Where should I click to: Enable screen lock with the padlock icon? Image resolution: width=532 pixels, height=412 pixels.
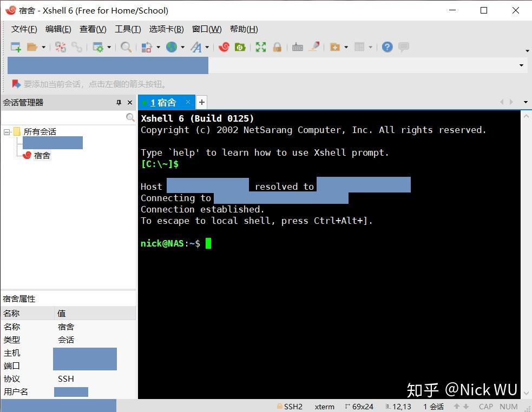(277, 47)
